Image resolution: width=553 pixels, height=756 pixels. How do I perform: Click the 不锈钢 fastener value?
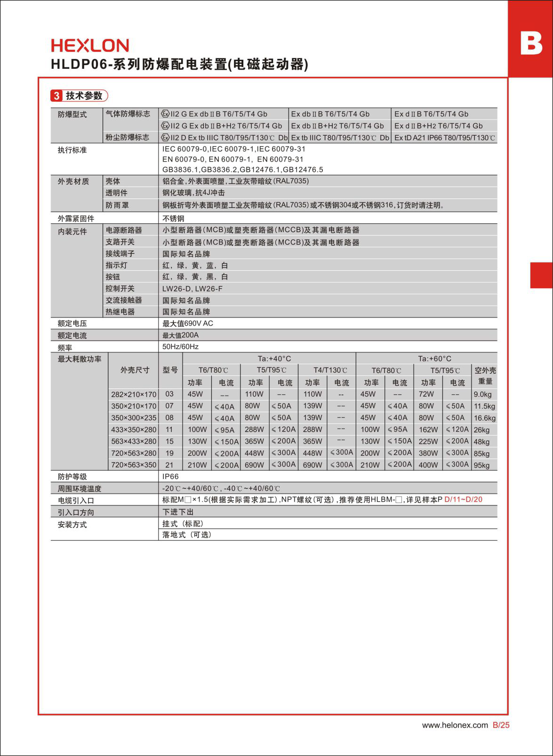(x=173, y=218)
